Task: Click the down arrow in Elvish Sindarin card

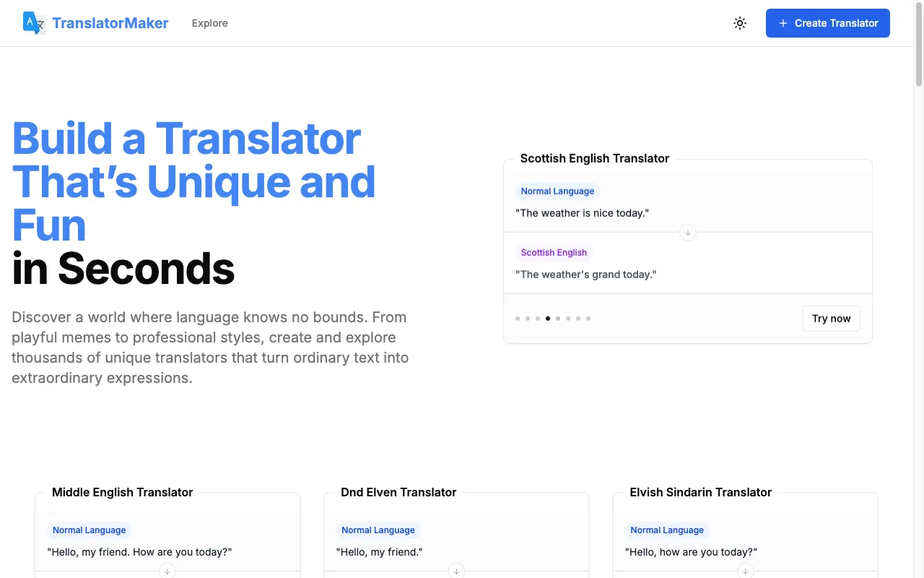Action: [745, 571]
